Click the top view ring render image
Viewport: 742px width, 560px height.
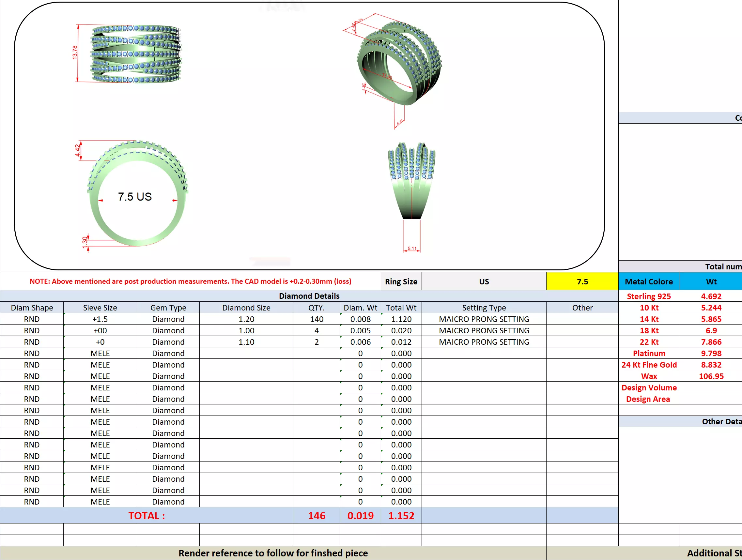point(136,54)
